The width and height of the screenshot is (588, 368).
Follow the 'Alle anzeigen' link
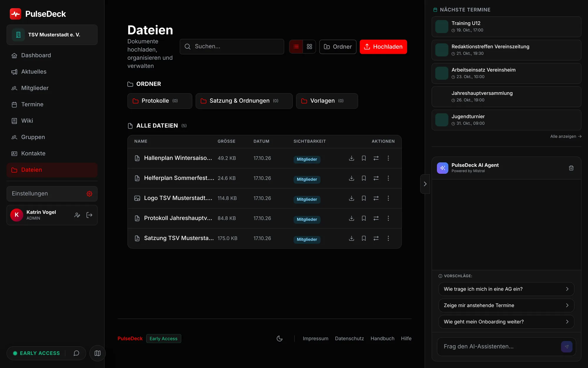[x=566, y=136]
